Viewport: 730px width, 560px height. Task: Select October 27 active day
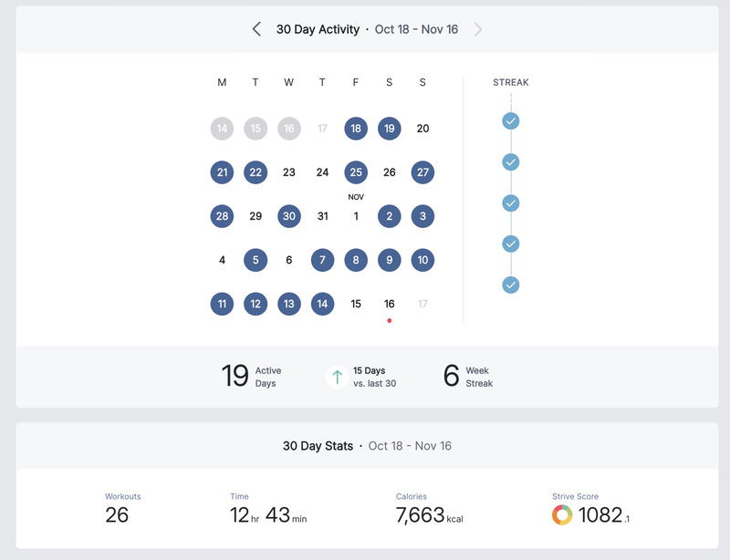click(x=422, y=172)
